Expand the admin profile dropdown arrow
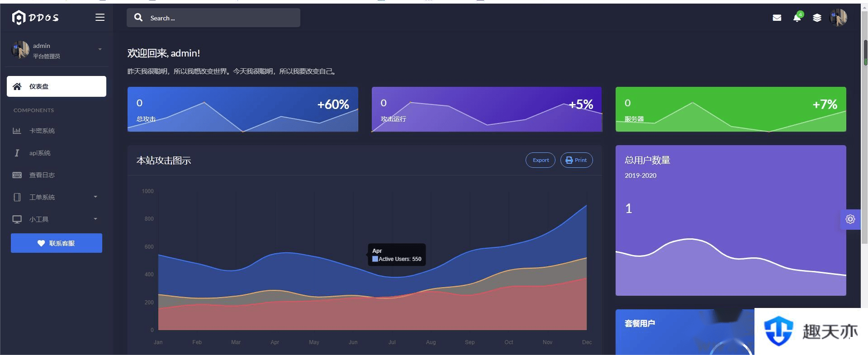Image resolution: width=868 pixels, height=355 pixels. (x=100, y=49)
